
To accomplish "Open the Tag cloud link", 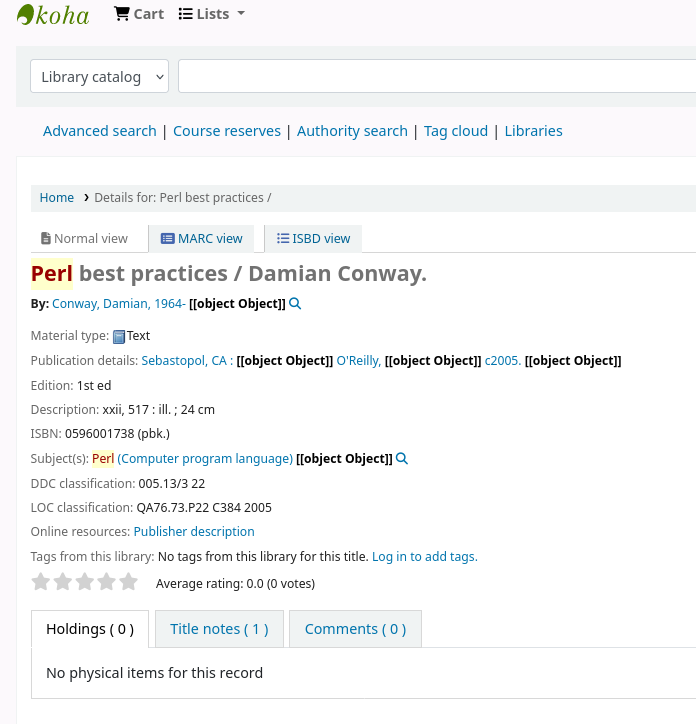I will [456, 131].
